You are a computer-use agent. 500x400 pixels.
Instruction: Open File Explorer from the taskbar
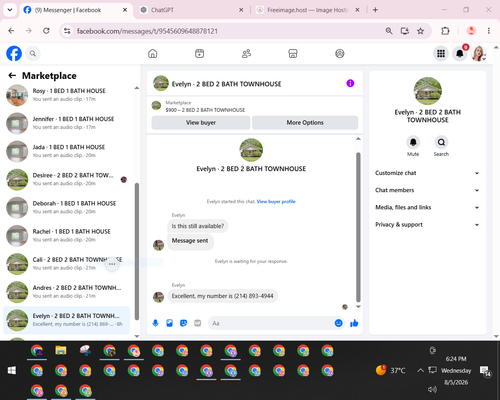click(61, 350)
